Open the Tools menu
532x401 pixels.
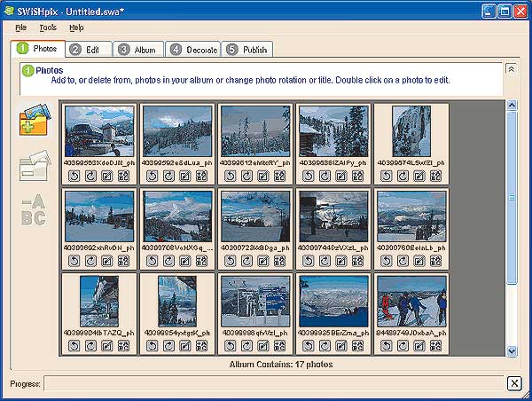48,28
